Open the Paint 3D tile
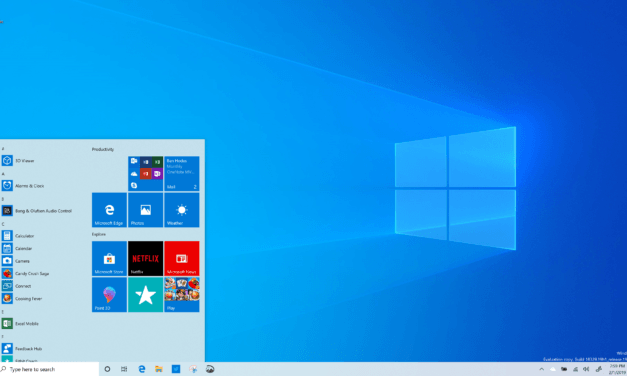The width and height of the screenshot is (627, 376). tap(109, 295)
